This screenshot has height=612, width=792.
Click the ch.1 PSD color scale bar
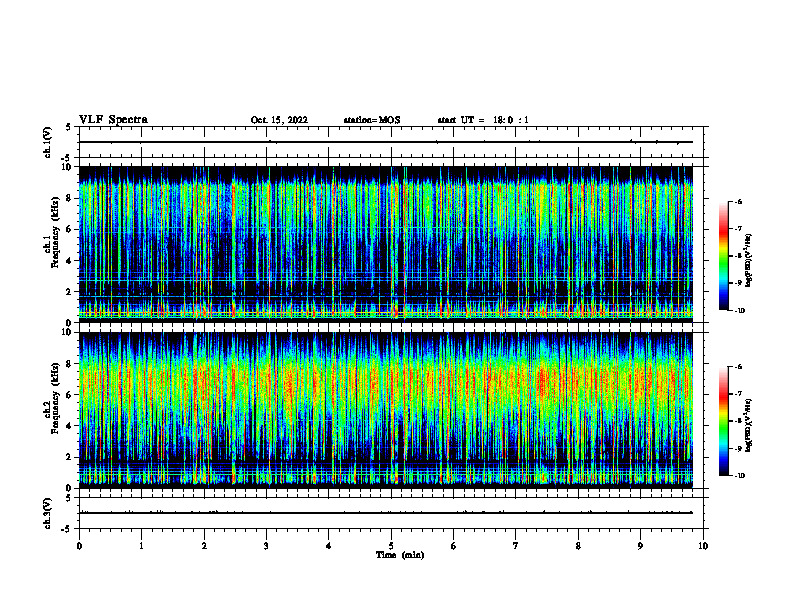723,256
